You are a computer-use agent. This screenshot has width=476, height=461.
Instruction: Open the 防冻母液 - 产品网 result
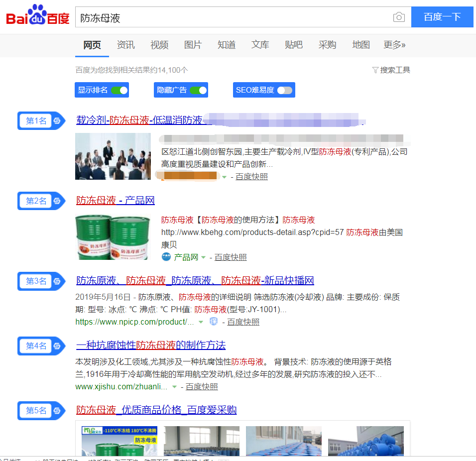coord(116,200)
